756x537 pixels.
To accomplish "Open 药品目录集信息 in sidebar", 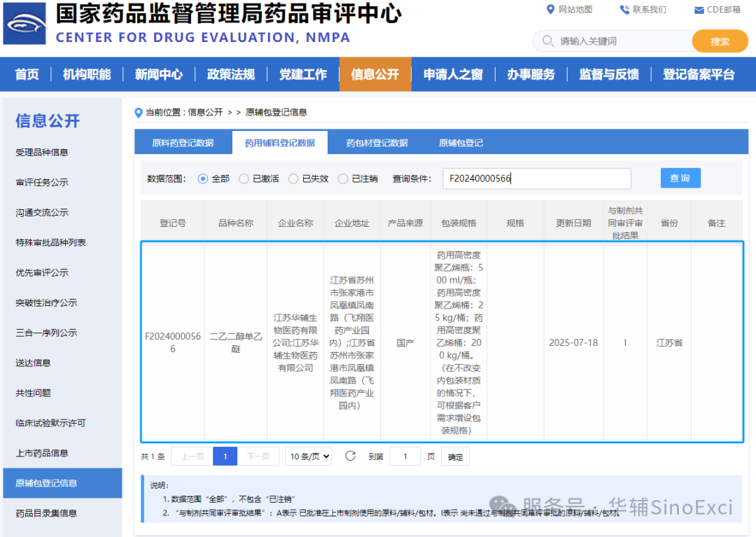I will (46, 513).
